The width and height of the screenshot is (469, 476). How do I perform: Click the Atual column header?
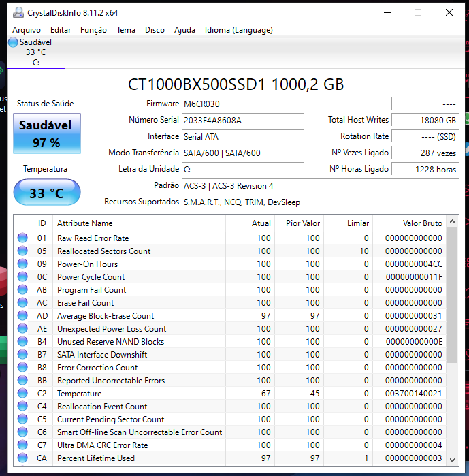tap(250, 223)
